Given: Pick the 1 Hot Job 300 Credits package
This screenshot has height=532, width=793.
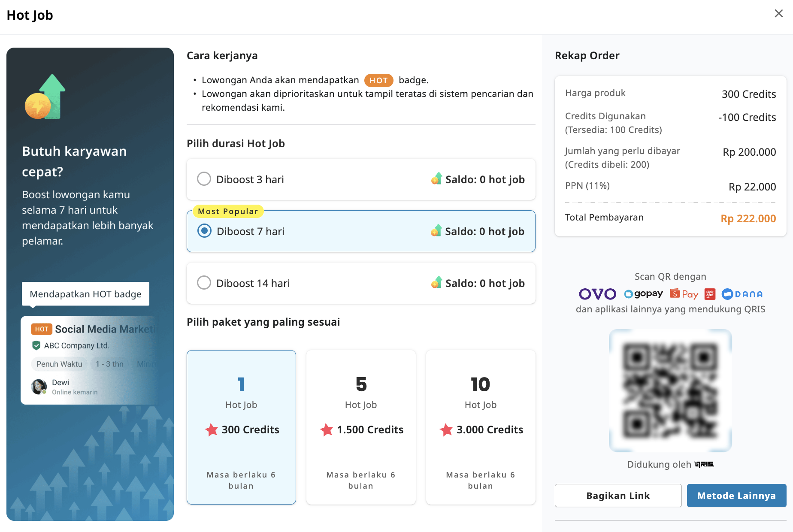Looking at the screenshot, I should [x=241, y=427].
